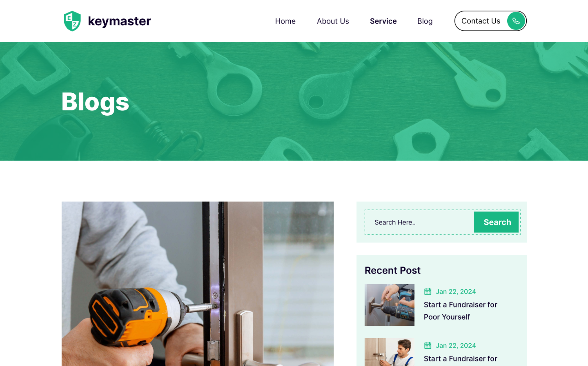Open second recent post locksmith thumbnail
The image size is (588, 366).
[x=389, y=352]
